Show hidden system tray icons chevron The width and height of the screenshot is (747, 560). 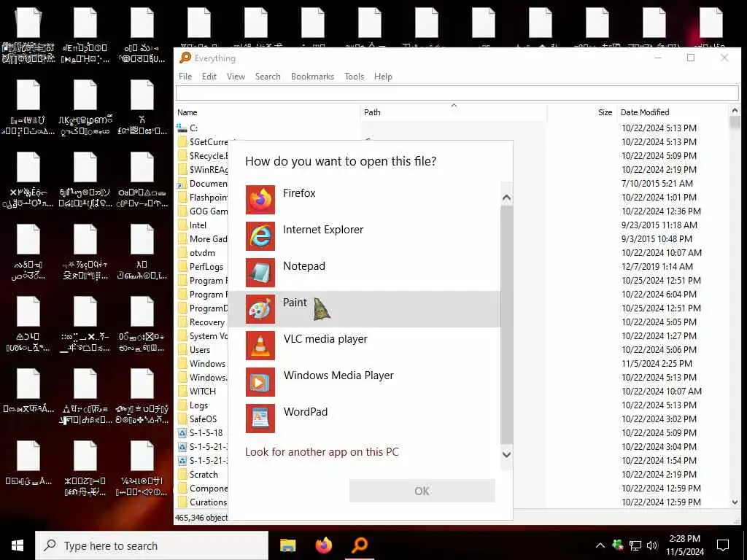pos(600,545)
